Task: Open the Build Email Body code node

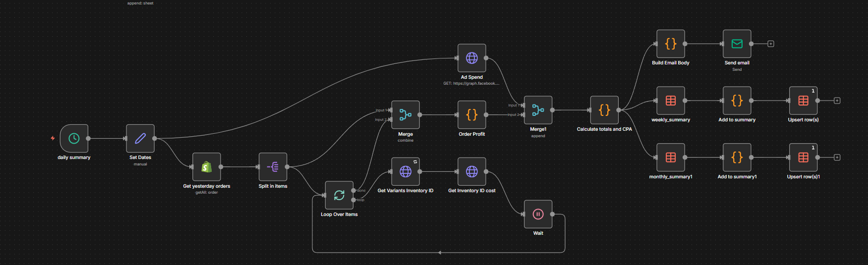Action: pyautogui.click(x=671, y=44)
